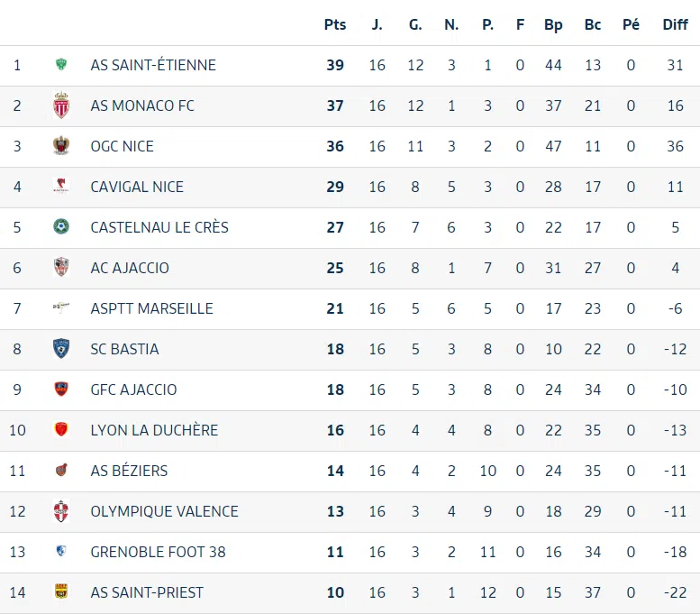Select the Grenoble Foot 38 team name
Screen dimensions: 700x614
click(x=158, y=552)
